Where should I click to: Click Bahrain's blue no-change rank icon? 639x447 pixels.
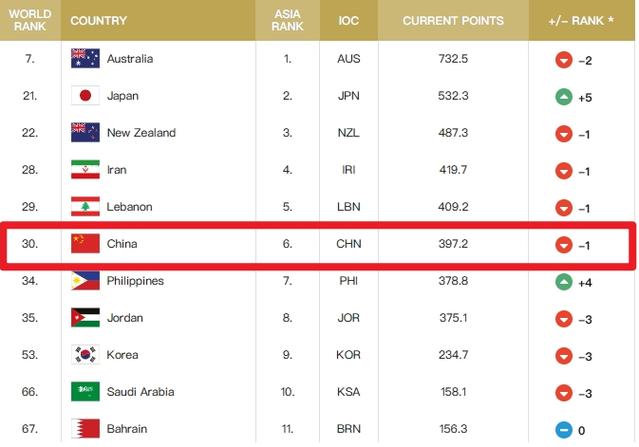point(564,430)
